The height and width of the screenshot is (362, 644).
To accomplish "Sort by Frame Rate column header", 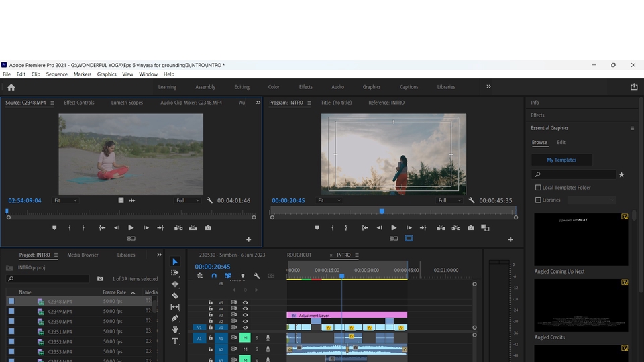I will (x=114, y=292).
